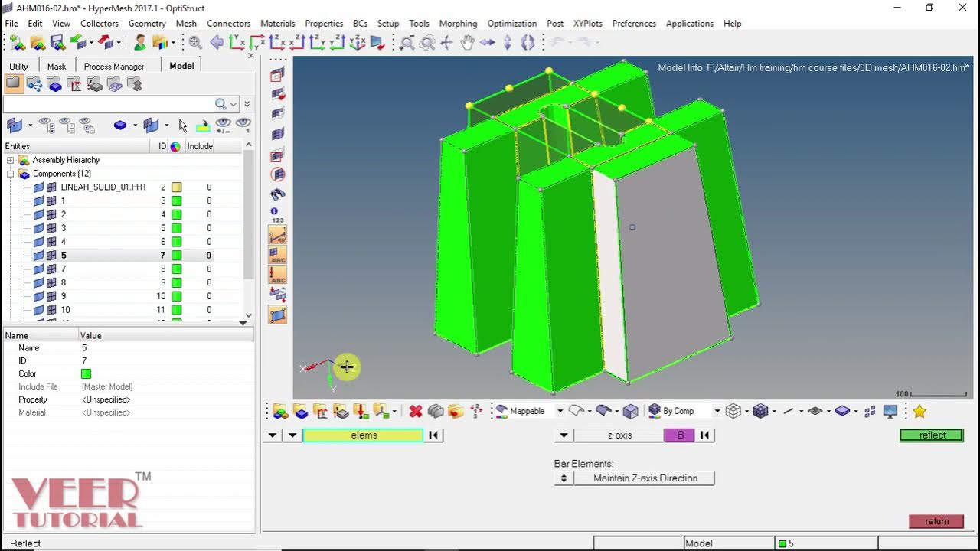The width and height of the screenshot is (980, 551).
Task: Switch to the Process Manager tab
Action: (114, 67)
